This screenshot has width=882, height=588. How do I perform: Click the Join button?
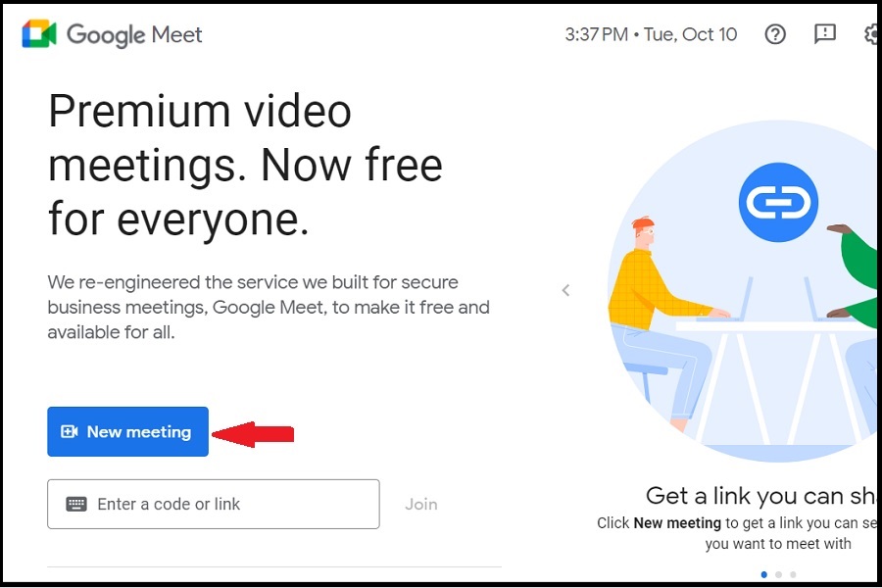pyautogui.click(x=421, y=504)
